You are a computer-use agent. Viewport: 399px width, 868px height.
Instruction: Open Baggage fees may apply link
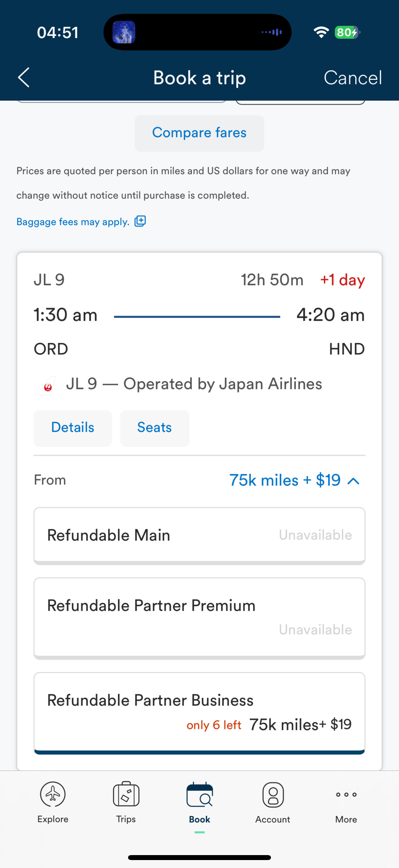pos(73,222)
